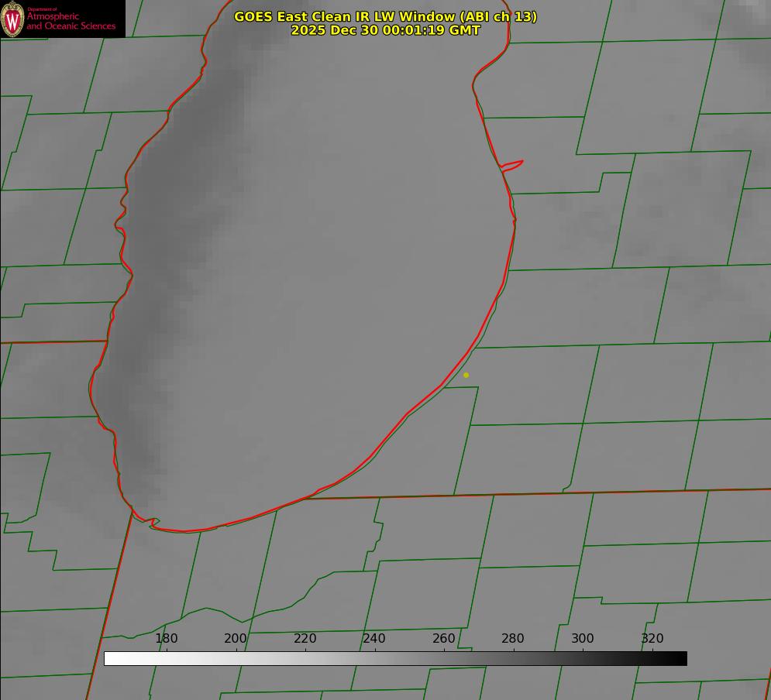
Task: Select the 300 colorbar label
Action: (x=583, y=638)
